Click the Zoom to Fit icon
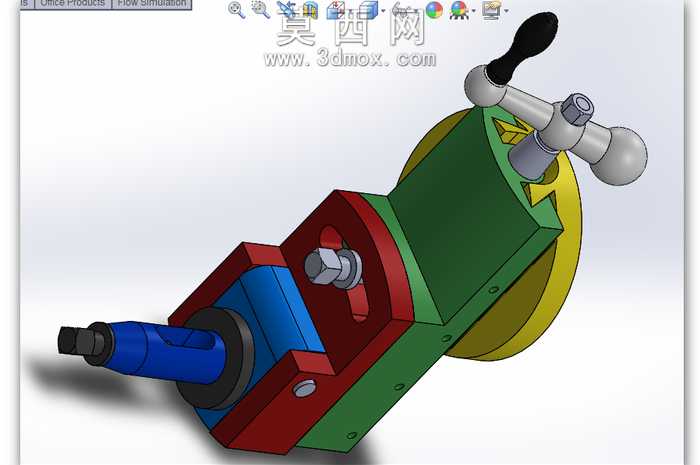The image size is (700, 465). tap(236, 10)
